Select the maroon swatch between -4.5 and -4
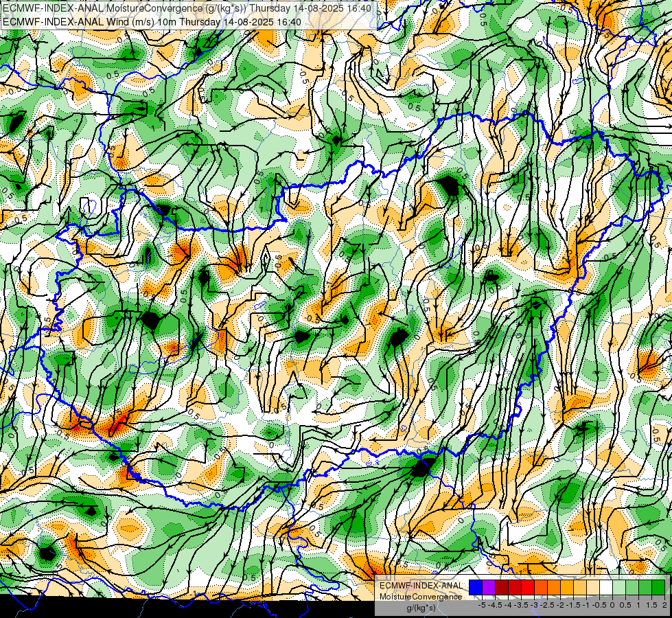This screenshot has width=672, height=618. click(502, 588)
